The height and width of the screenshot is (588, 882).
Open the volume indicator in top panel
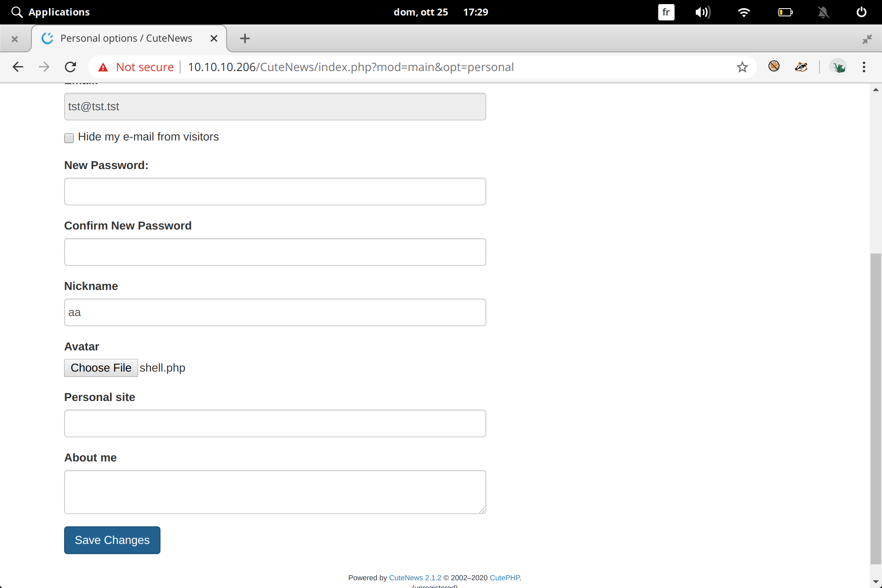tap(702, 12)
